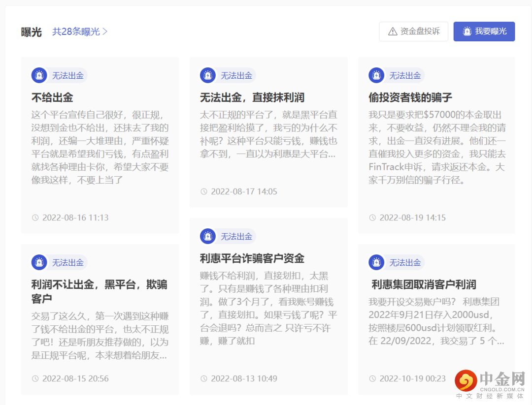Click the clock icon beside 2022-08-16 11:13
The height and width of the screenshot is (405, 532).
point(35,218)
